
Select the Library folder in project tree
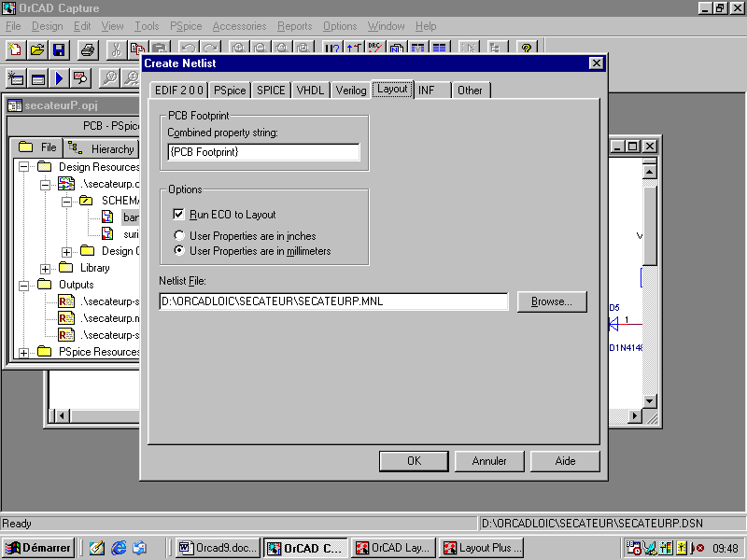pos(95,268)
